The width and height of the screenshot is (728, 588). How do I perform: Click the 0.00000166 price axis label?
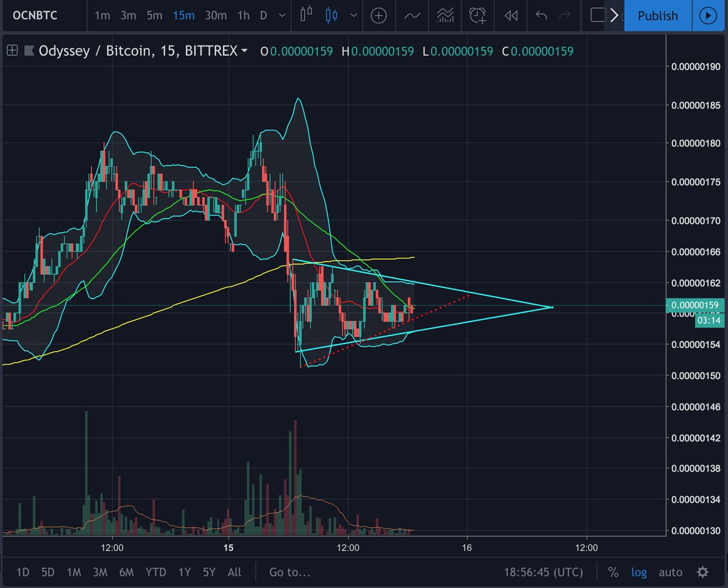coord(695,252)
